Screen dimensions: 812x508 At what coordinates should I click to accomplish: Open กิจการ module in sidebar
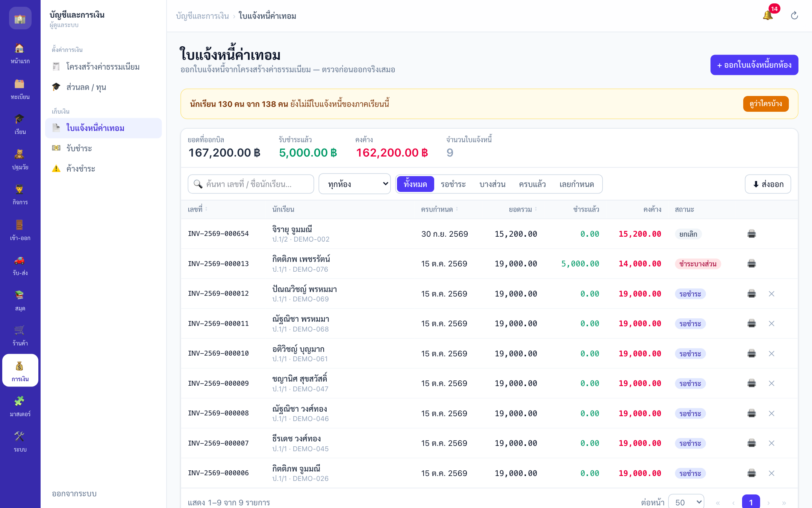[x=20, y=195]
